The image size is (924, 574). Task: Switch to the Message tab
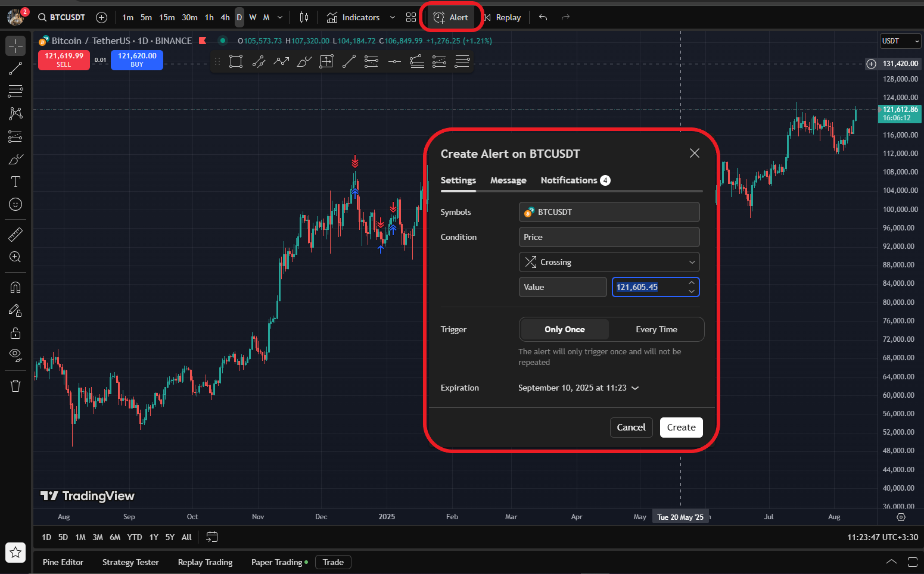click(508, 180)
